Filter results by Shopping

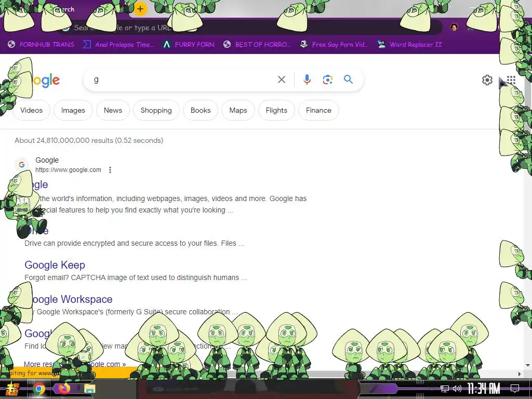click(156, 110)
